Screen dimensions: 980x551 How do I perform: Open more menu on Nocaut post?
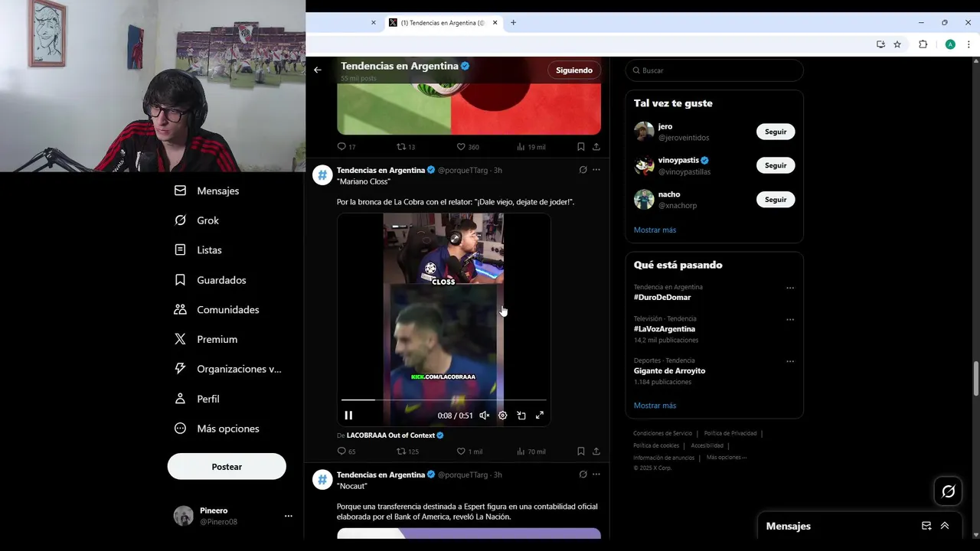(596, 474)
